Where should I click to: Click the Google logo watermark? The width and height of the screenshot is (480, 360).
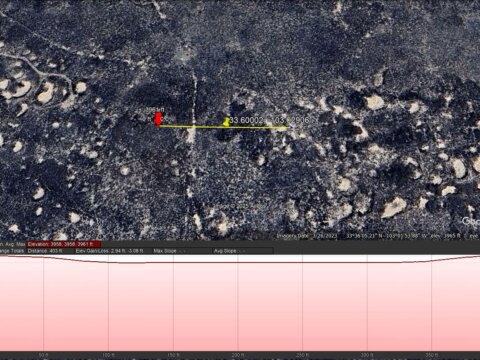coord(471,221)
